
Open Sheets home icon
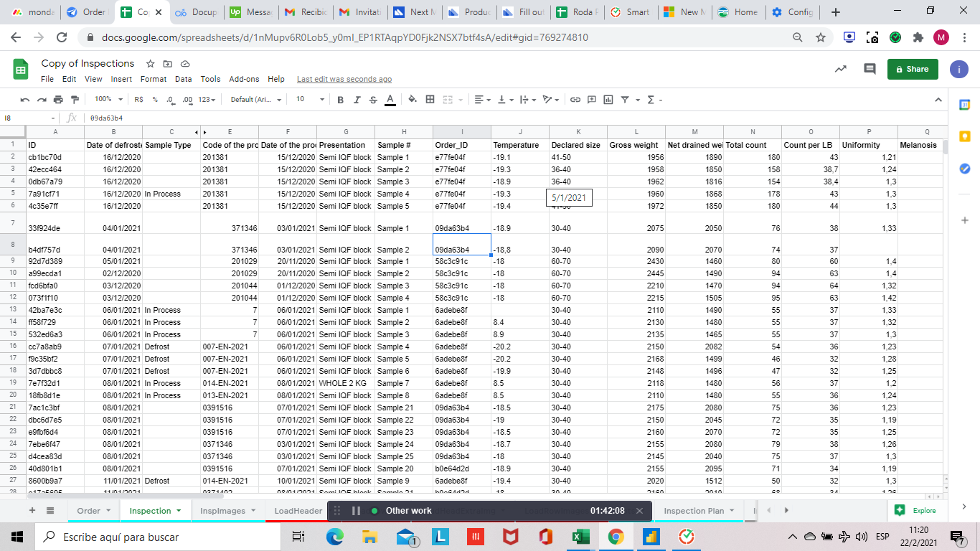coord(21,70)
